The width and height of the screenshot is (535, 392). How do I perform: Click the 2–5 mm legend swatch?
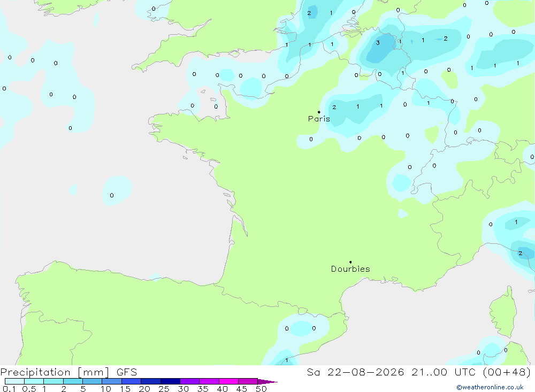pyautogui.click(x=73, y=381)
